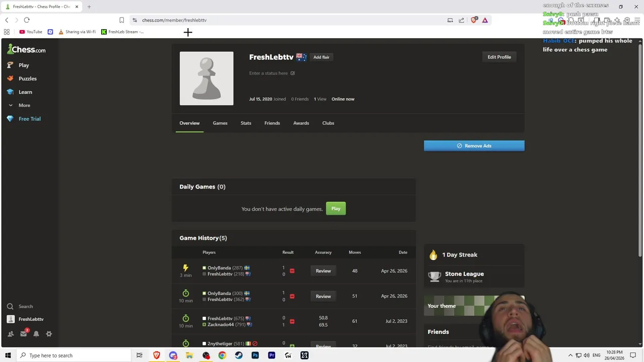The image size is (644, 362).
Task: Switch to the Friends tab
Action: pyautogui.click(x=272, y=123)
